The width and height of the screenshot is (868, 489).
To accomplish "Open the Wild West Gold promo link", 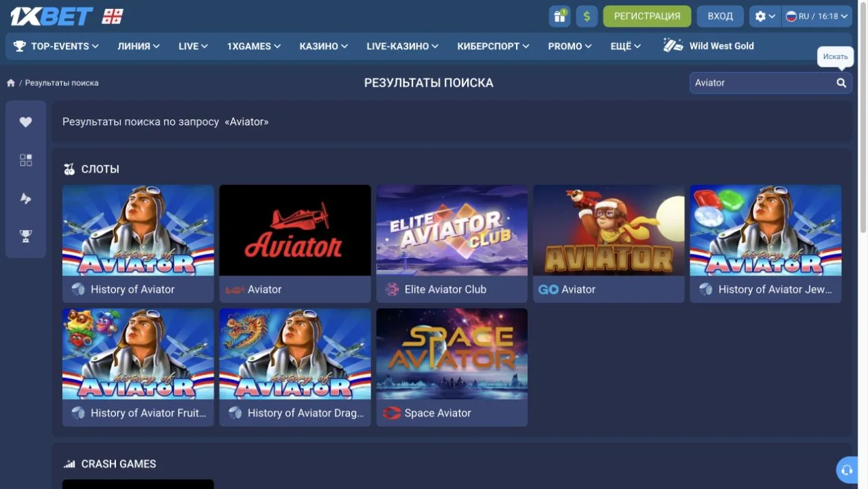I will [x=708, y=46].
